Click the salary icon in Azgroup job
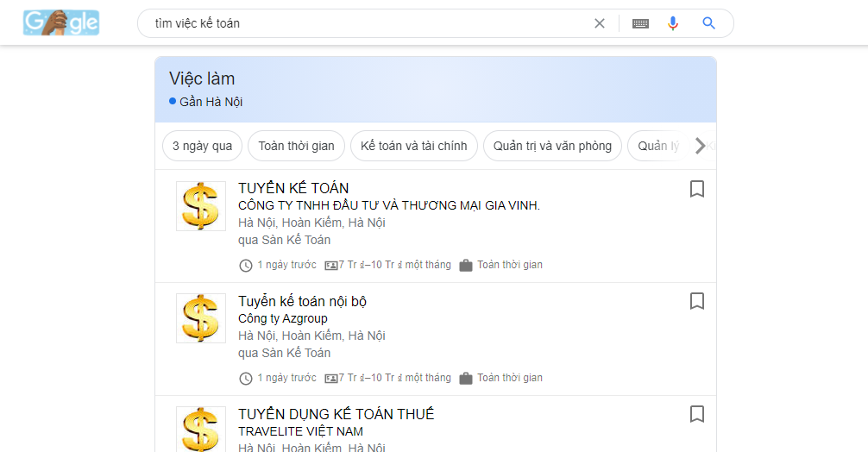Screen dimensions: 868x452 pyautogui.click(x=331, y=379)
